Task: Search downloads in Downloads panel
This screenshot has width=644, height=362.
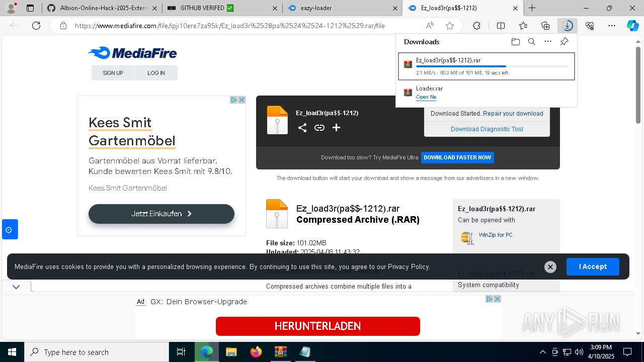Action: point(531,42)
